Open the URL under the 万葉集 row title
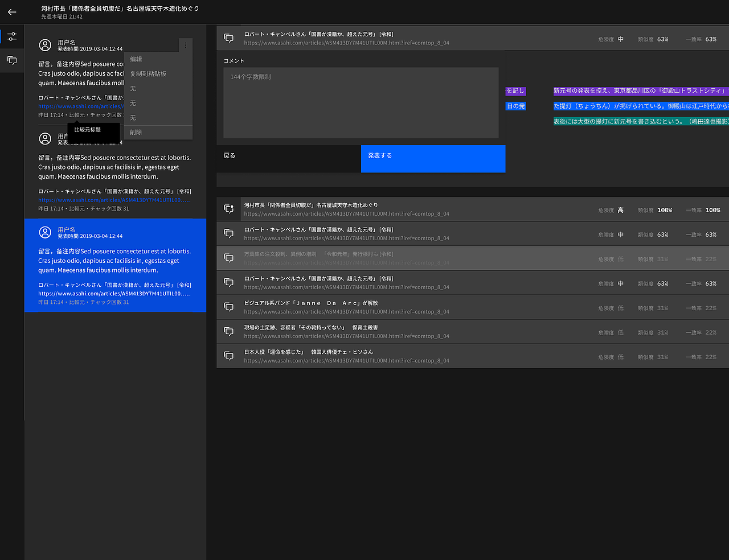Image resolution: width=729 pixels, height=560 pixels. [x=347, y=263]
